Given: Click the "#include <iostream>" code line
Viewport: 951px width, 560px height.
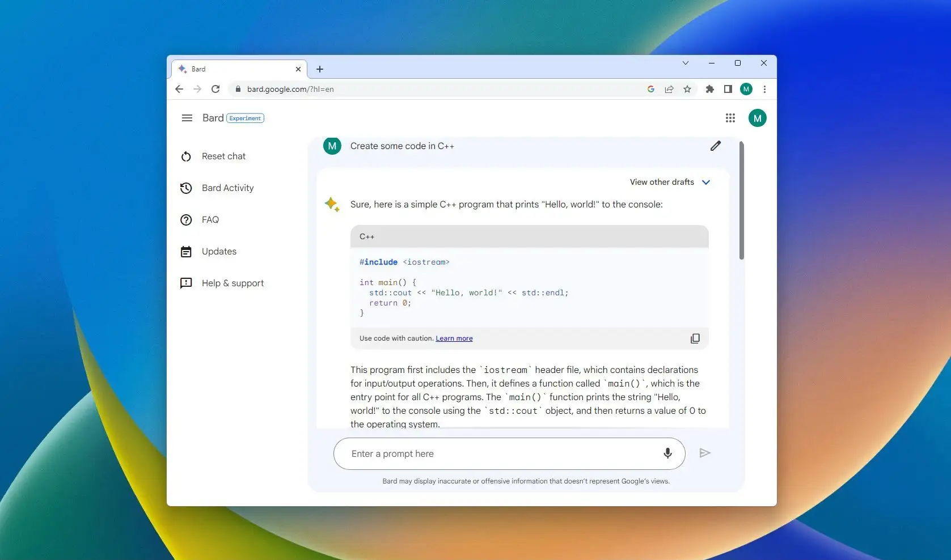Looking at the screenshot, I should point(404,262).
